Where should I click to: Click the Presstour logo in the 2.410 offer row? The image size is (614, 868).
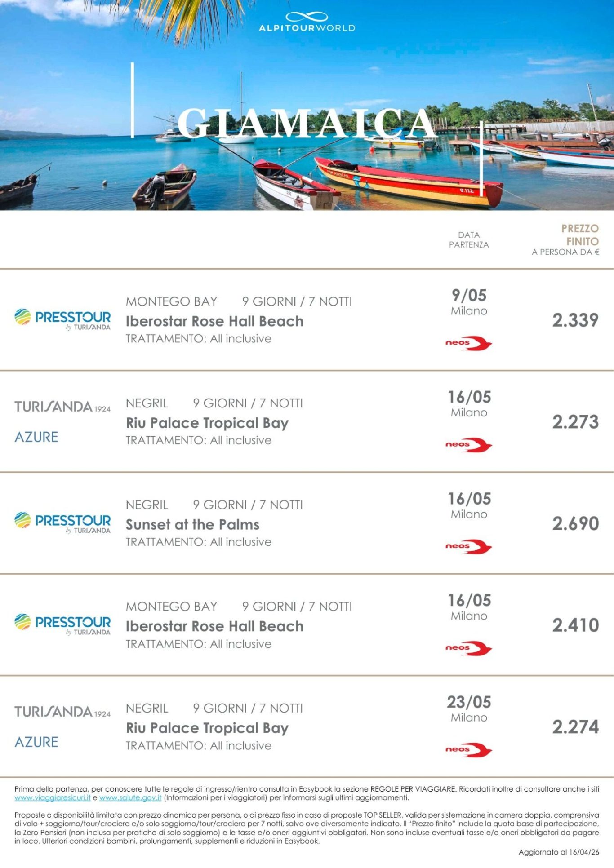(x=62, y=624)
